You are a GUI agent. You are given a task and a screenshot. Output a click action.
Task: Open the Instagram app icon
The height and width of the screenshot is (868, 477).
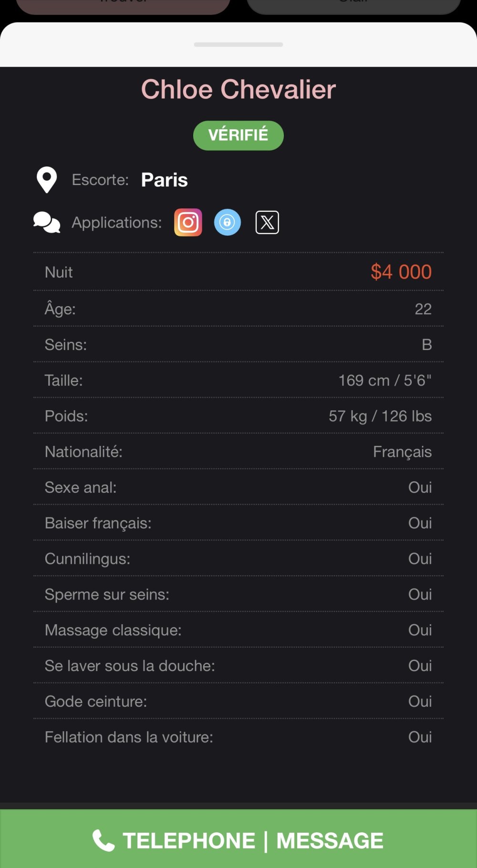point(188,222)
